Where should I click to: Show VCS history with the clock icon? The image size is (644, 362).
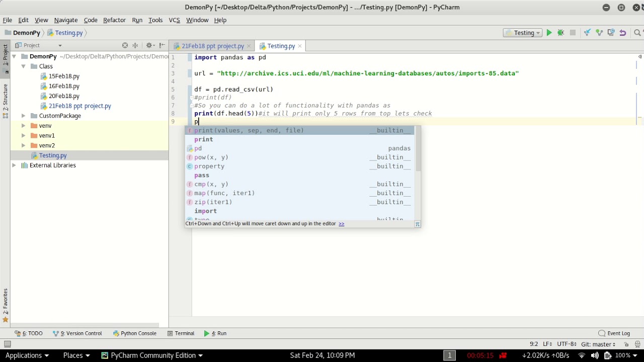click(611, 33)
